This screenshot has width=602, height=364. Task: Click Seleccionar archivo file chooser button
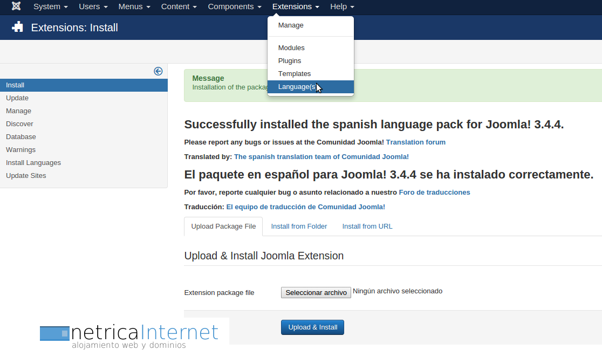coord(316,292)
